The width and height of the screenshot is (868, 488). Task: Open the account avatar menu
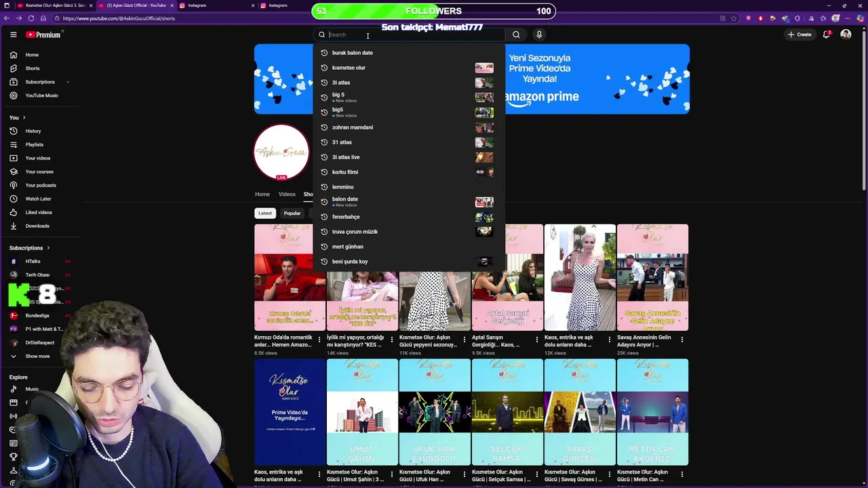(846, 35)
